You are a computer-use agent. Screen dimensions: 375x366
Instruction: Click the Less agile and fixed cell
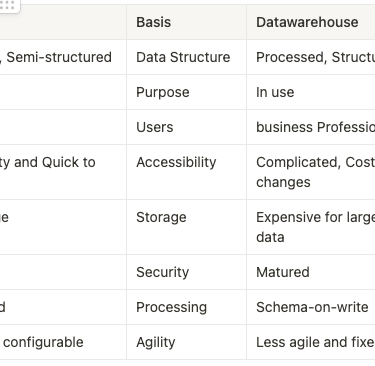[311, 342]
